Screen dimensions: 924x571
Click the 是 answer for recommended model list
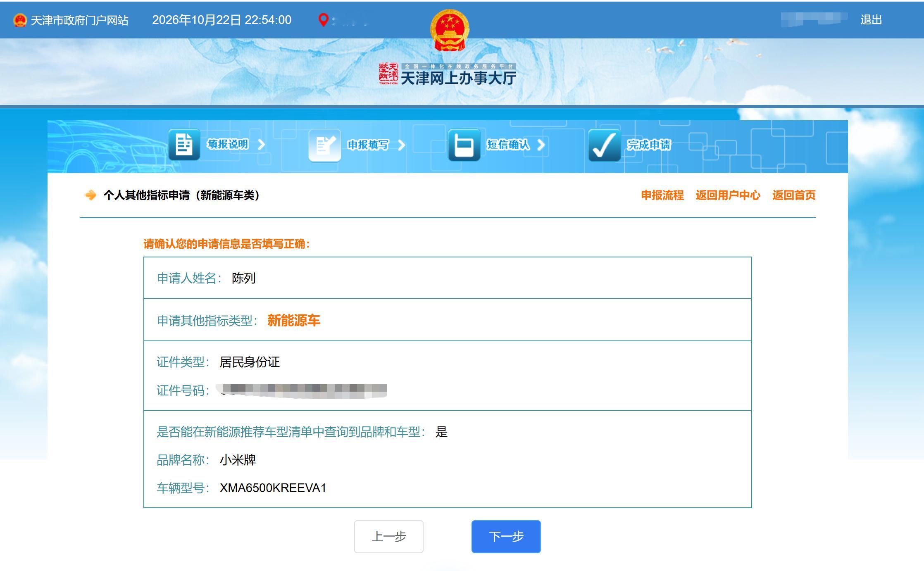click(441, 432)
